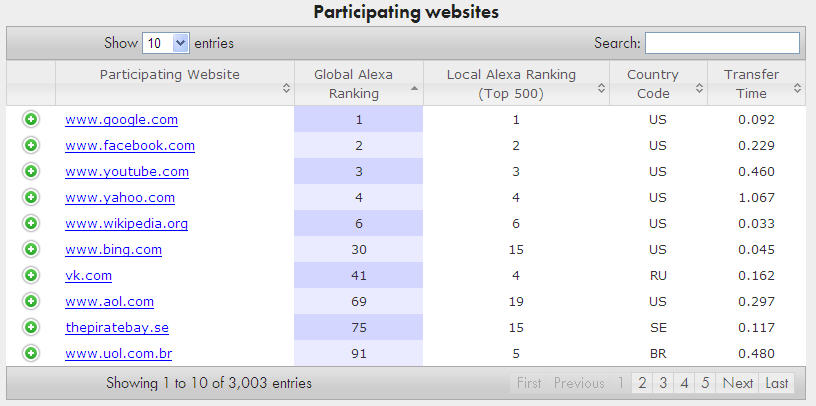
Task: Click plus icon beside thepiratebay.se
Action: coord(30,327)
